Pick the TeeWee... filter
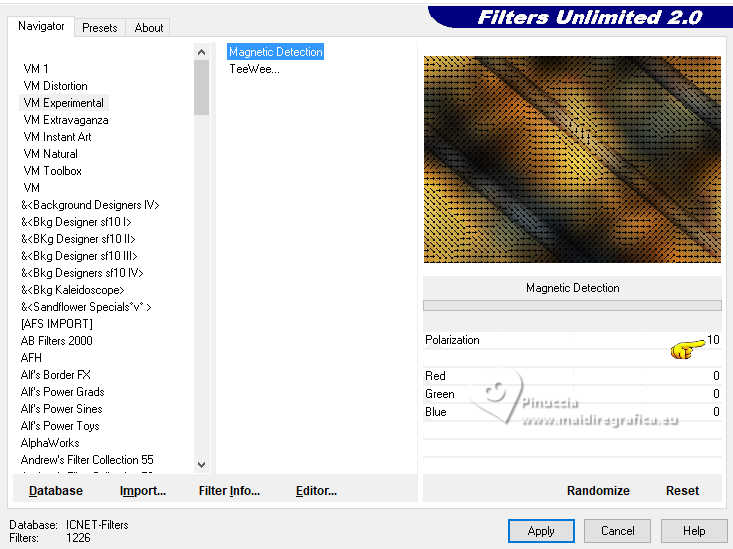The image size is (733, 549). coord(254,69)
